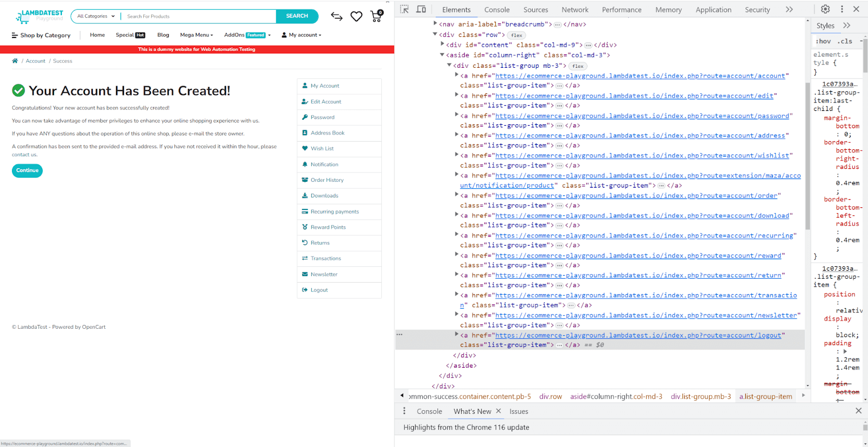Click the home icon in breadcrumb
868x447 pixels.
point(15,61)
